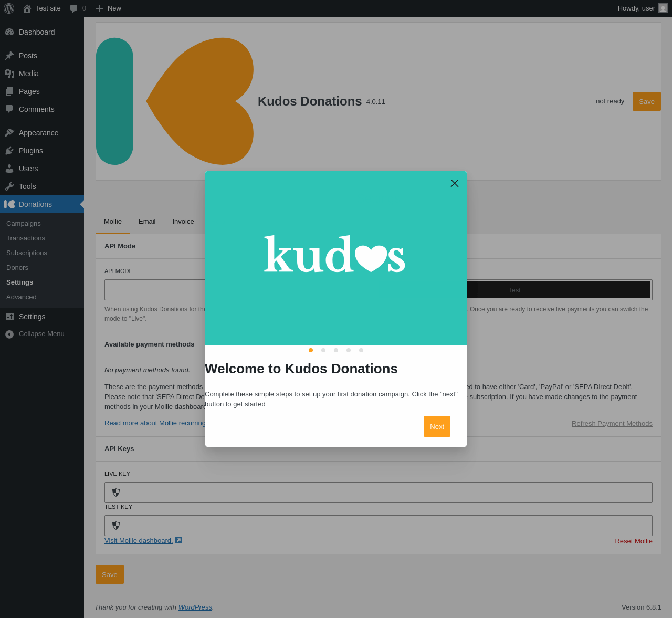Image resolution: width=672 pixels, height=618 pixels.
Task: Click the Appearance paintbrush icon
Action: 9,133
